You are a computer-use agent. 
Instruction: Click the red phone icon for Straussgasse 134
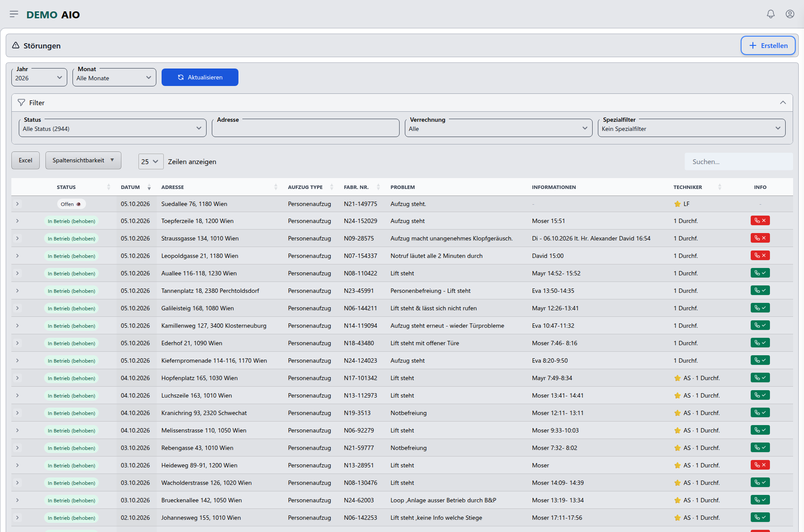tap(760, 238)
